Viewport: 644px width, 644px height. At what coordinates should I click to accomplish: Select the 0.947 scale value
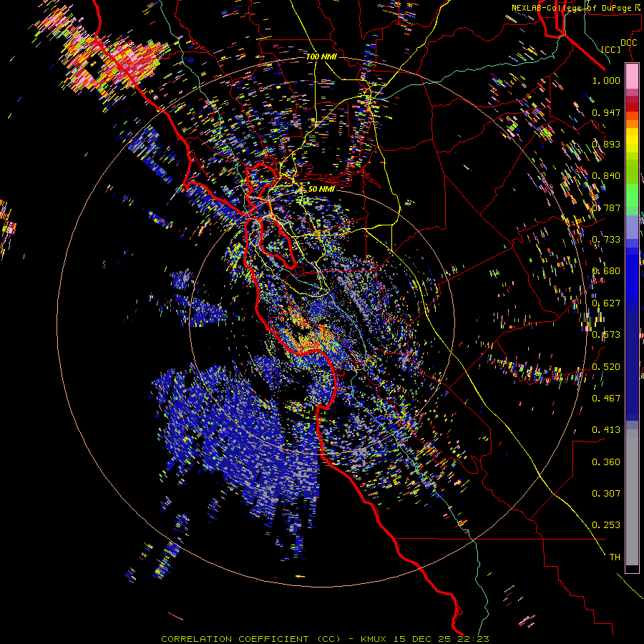(x=606, y=112)
